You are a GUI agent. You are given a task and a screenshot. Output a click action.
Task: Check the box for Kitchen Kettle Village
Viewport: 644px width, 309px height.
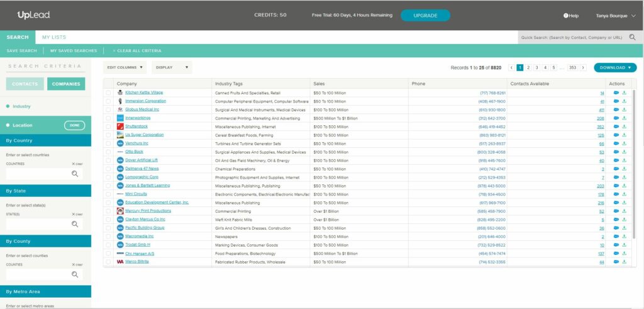(x=108, y=93)
